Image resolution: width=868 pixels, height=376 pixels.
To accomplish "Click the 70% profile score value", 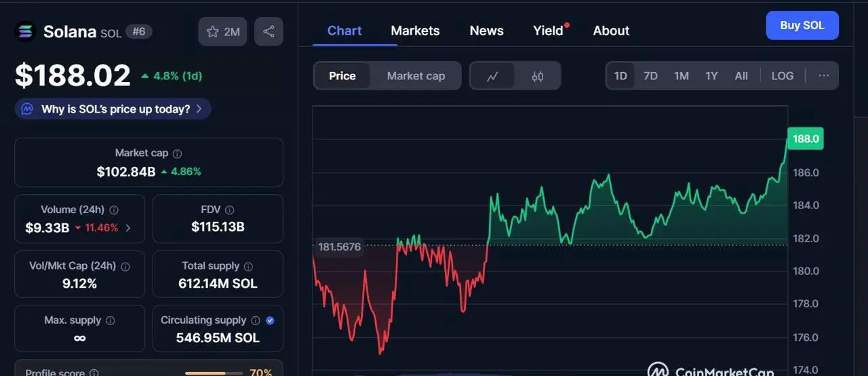I will 260,373.
